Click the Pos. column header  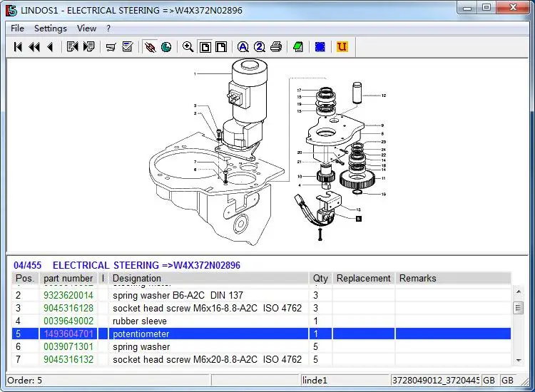click(x=25, y=278)
